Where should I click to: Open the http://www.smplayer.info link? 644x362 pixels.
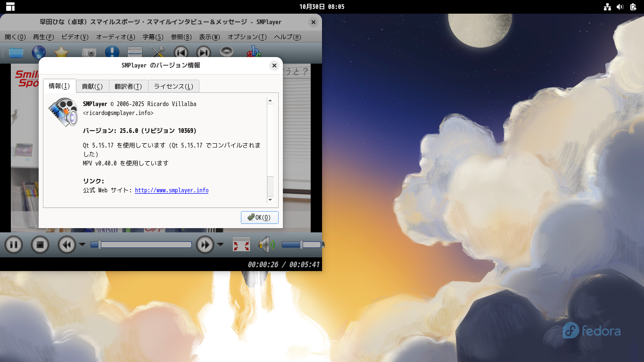tap(172, 190)
